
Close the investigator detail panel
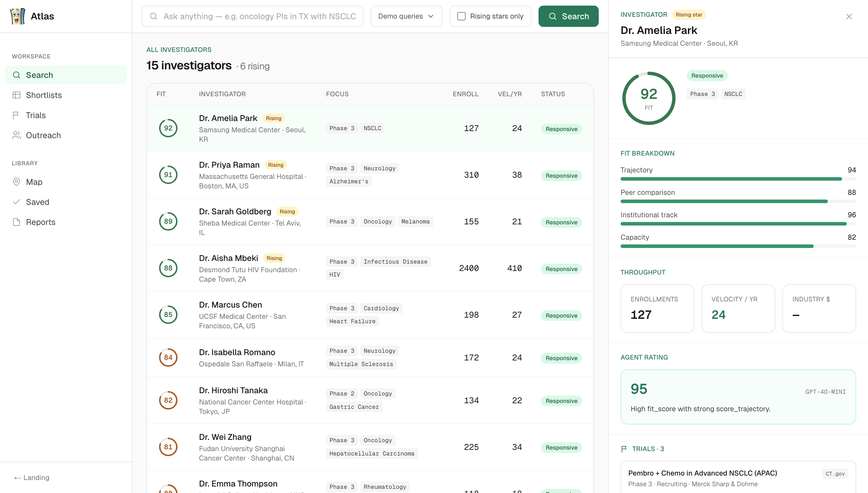849,17
